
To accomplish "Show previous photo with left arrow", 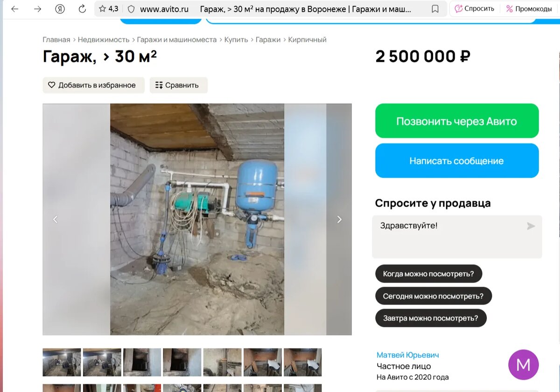I will (x=55, y=219).
